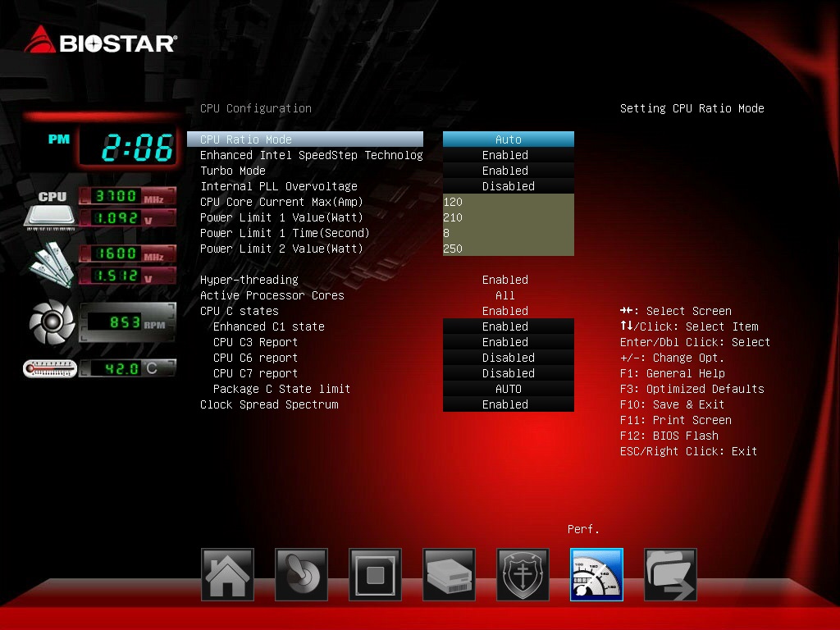Toggle CPU C6 report Disabled value
Image resolution: width=840 pixels, height=630 pixels.
pyautogui.click(x=509, y=358)
